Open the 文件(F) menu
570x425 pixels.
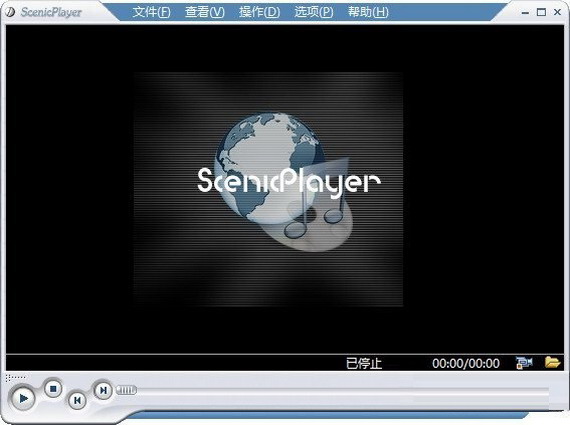[151, 12]
